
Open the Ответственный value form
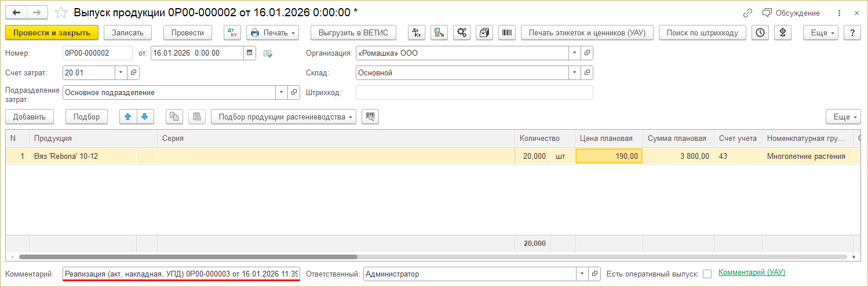click(x=595, y=274)
